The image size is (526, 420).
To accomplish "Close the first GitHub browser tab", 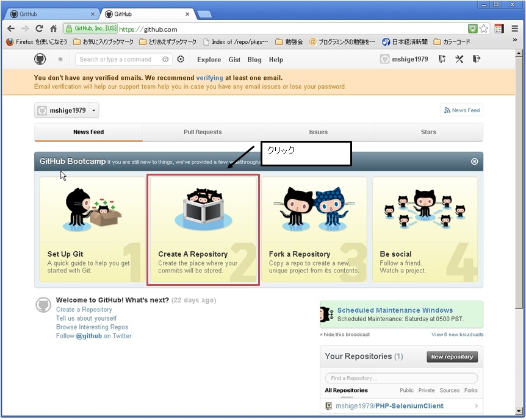I will click(93, 14).
